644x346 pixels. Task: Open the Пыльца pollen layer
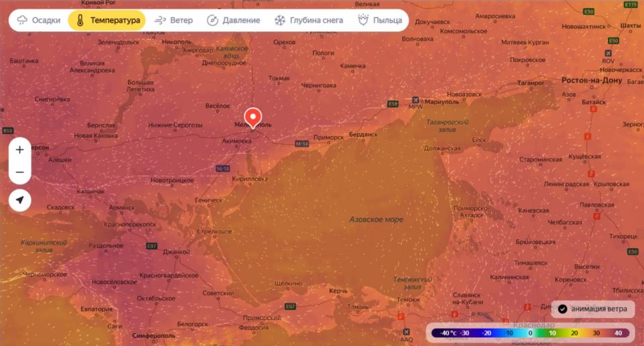point(380,20)
